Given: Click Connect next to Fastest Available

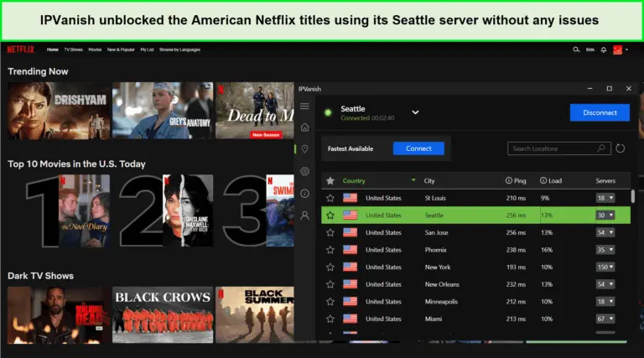Looking at the screenshot, I should pos(418,148).
